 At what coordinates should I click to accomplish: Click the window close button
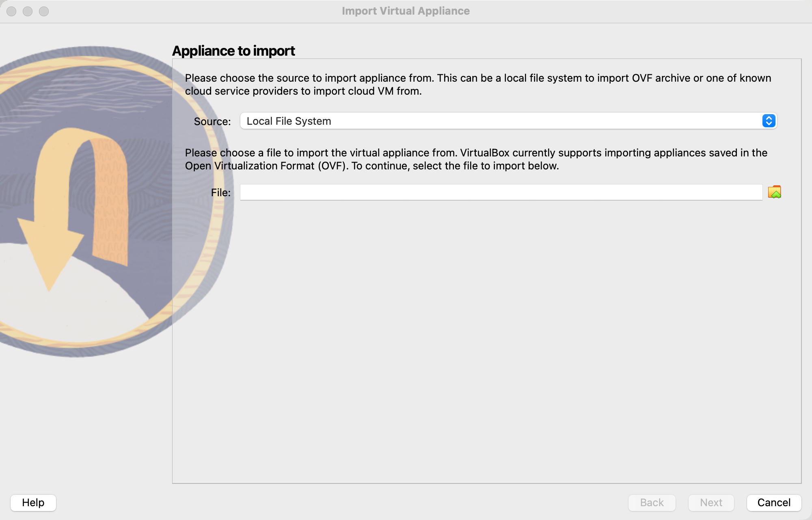[11, 11]
